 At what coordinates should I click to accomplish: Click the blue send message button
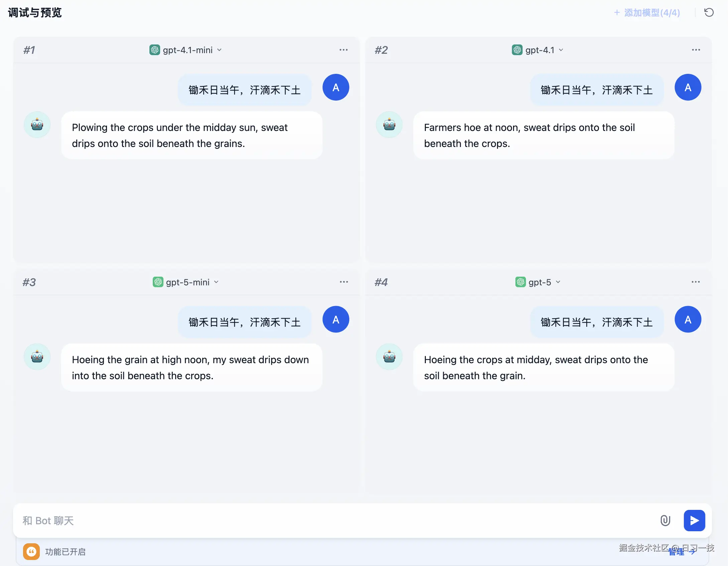[694, 520]
